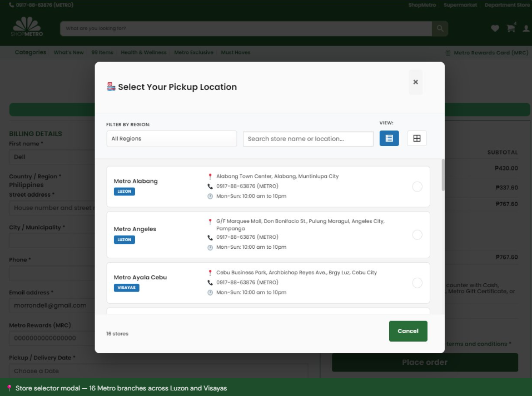Click the Metro Alabang phone icon
532x396 pixels.
[x=210, y=186]
